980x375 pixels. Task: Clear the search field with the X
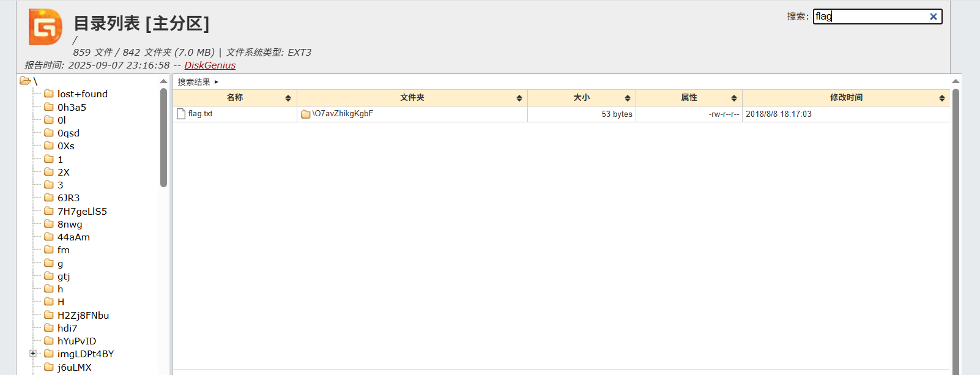tap(934, 17)
